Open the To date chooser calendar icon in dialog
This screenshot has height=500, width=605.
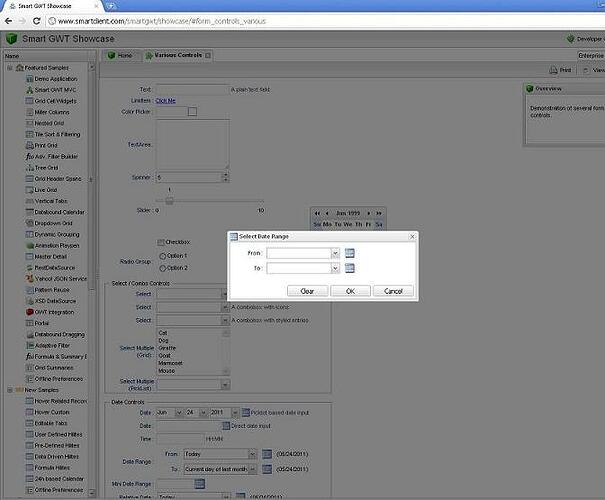pyautogui.click(x=350, y=268)
